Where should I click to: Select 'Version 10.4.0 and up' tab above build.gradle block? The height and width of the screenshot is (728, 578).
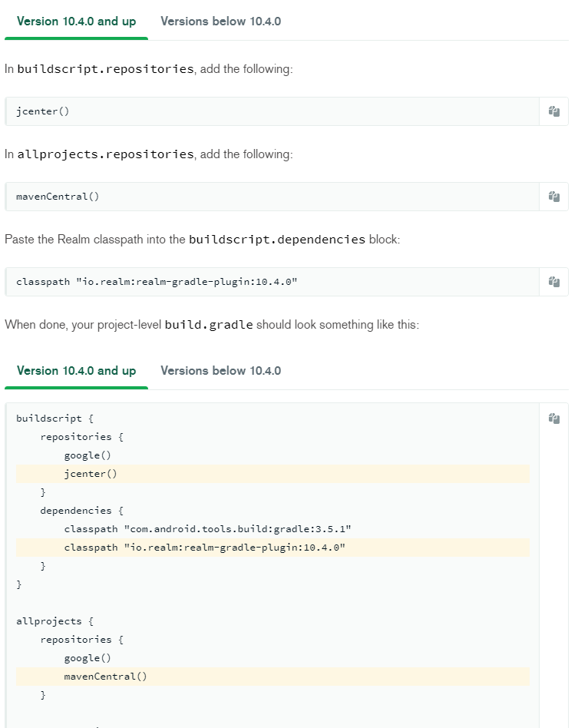pos(76,371)
